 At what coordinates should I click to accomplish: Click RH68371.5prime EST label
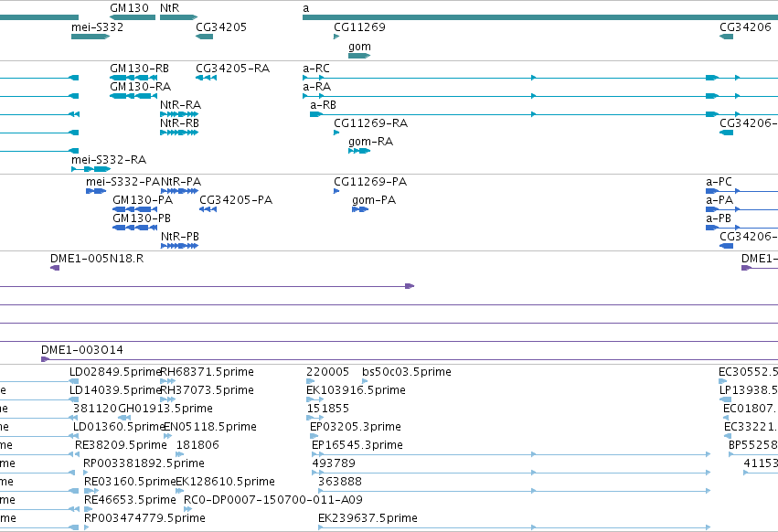(x=207, y=372)
